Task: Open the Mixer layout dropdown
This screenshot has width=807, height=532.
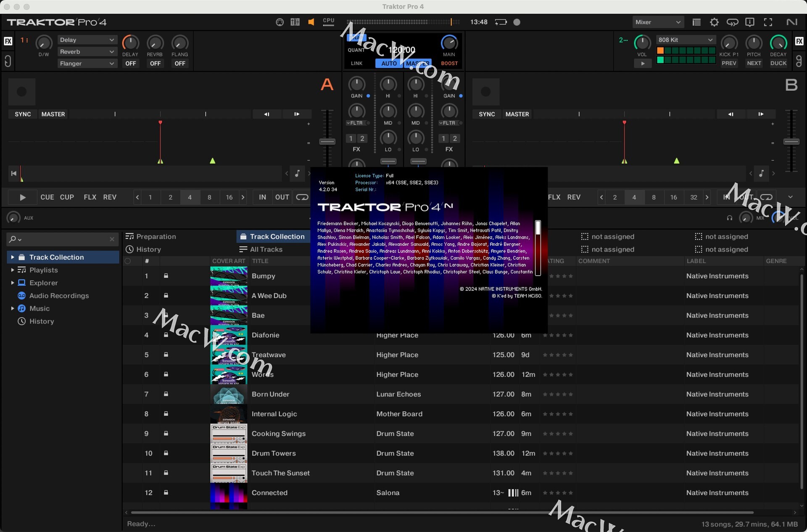Action: (x=658, y=22)
